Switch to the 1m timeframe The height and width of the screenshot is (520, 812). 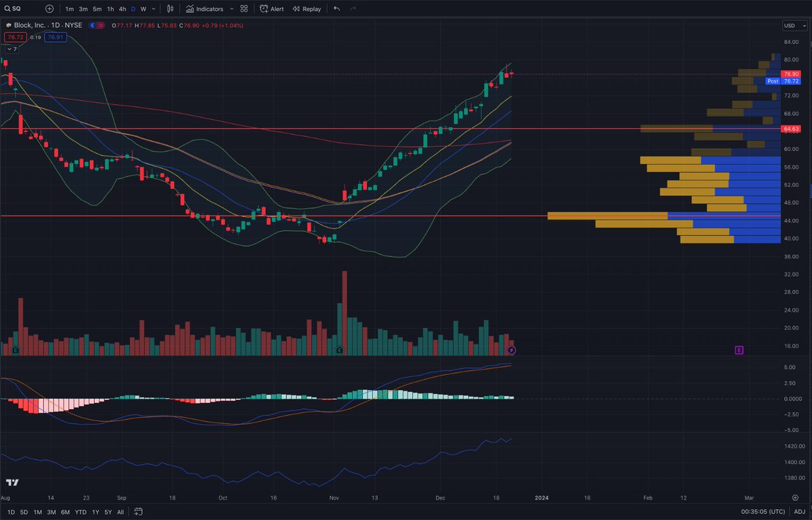pyautogui.click(x=70, y=9)
